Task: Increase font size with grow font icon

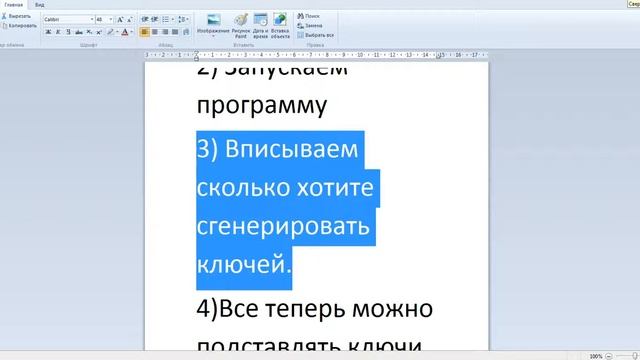Action: coord(120,19)
